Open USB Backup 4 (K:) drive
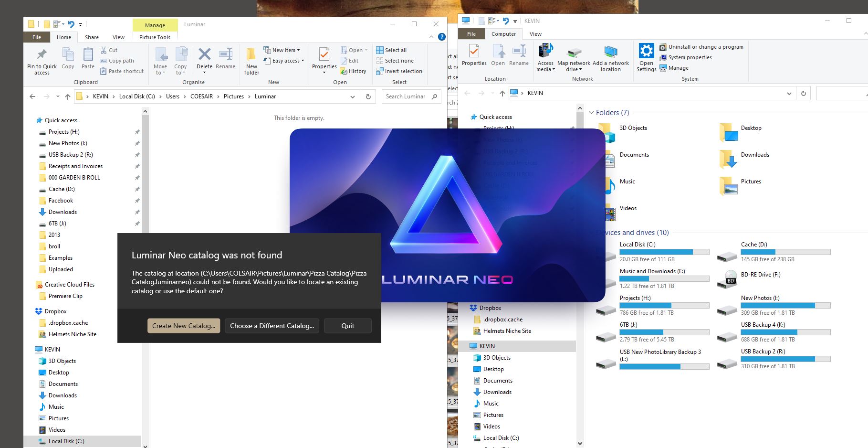Viewport: 868px width, 448px height. pyautogui.click(x=774, y=332)
